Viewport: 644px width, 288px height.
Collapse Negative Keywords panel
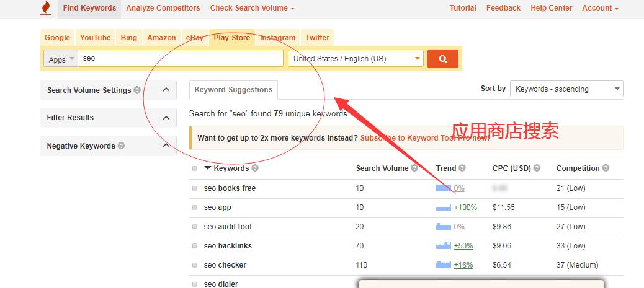point(166,146)
